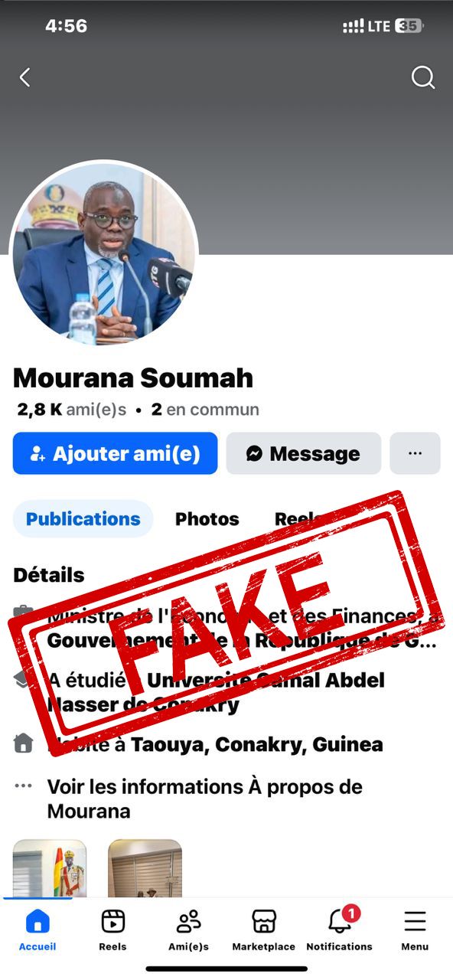View the 2 en commun friends
The height and width of the screenshot is (980, 453).
tap(205, 410)
